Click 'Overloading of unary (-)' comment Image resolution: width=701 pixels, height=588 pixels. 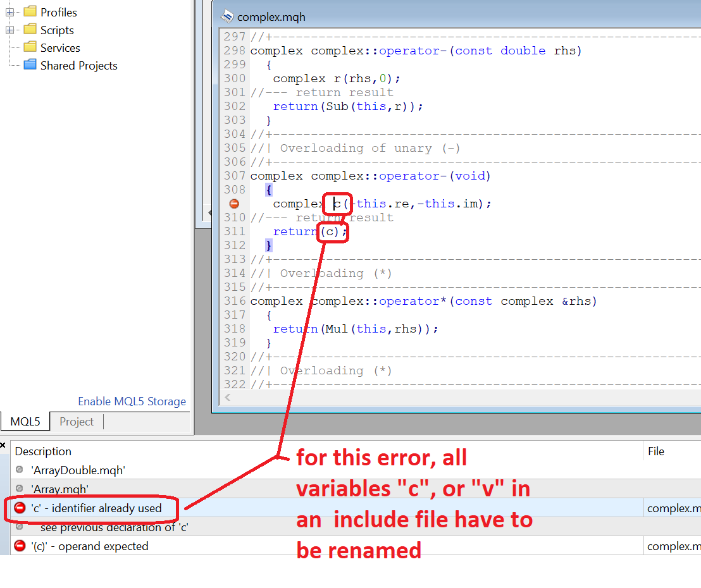point(369,149)
